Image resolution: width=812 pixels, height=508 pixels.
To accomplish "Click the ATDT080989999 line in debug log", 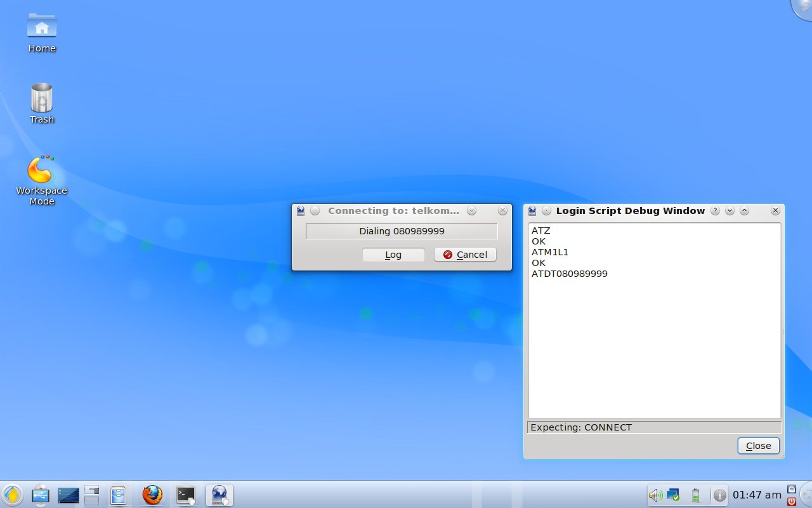I will [570, 274].
